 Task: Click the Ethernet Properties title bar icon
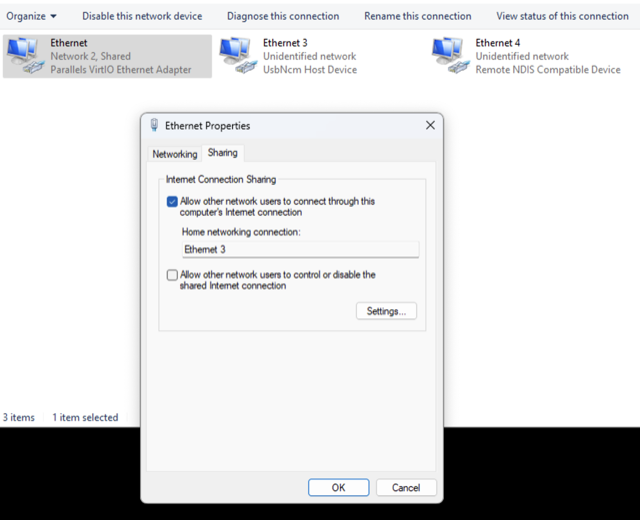click(154, 126)
